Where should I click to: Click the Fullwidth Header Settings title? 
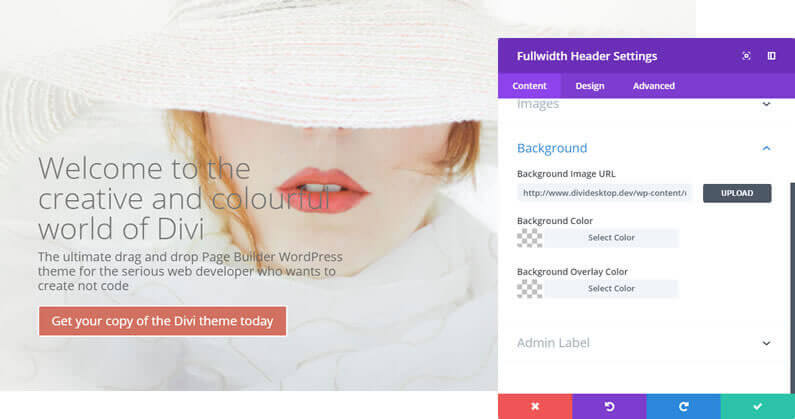click(587, 56)
